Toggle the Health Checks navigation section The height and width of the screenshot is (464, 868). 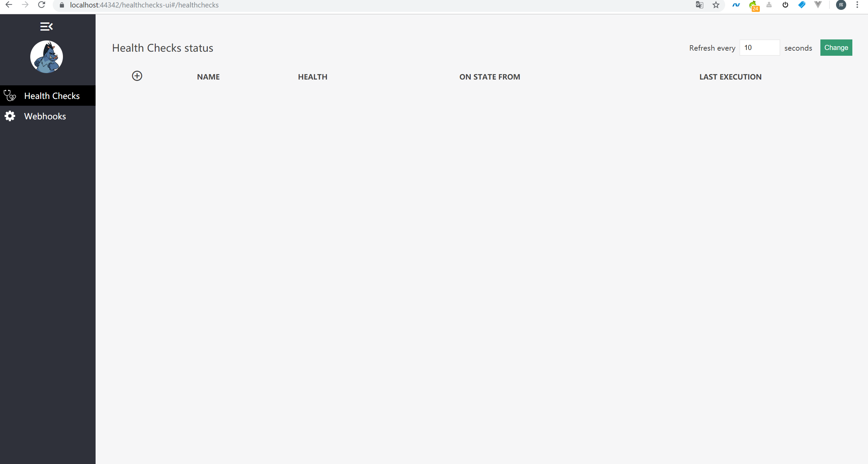46,26
